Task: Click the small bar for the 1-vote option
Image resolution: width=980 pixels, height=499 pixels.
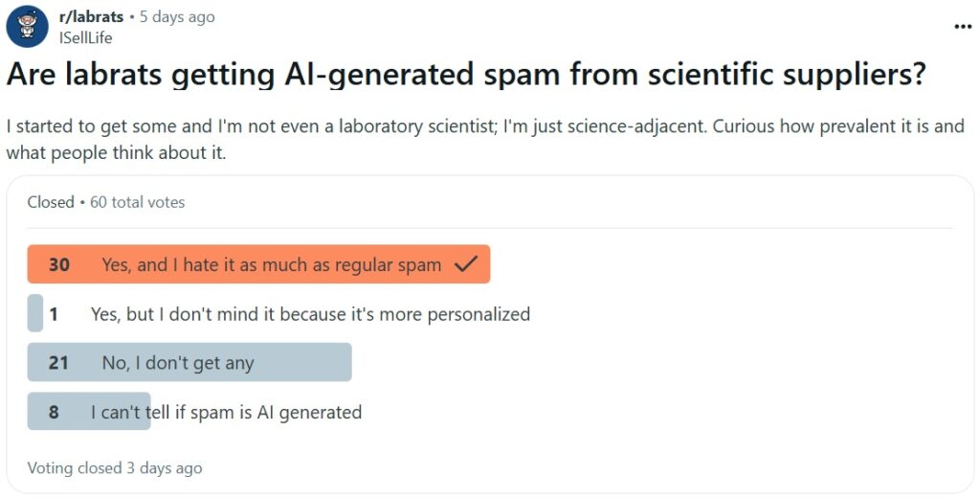Action: (x=35, y=313)
